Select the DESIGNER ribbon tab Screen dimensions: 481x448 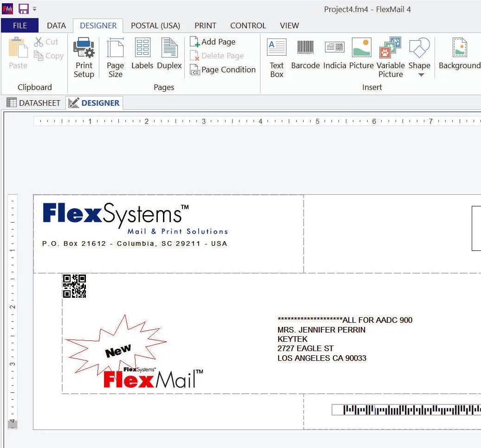(x=98, y=26)
